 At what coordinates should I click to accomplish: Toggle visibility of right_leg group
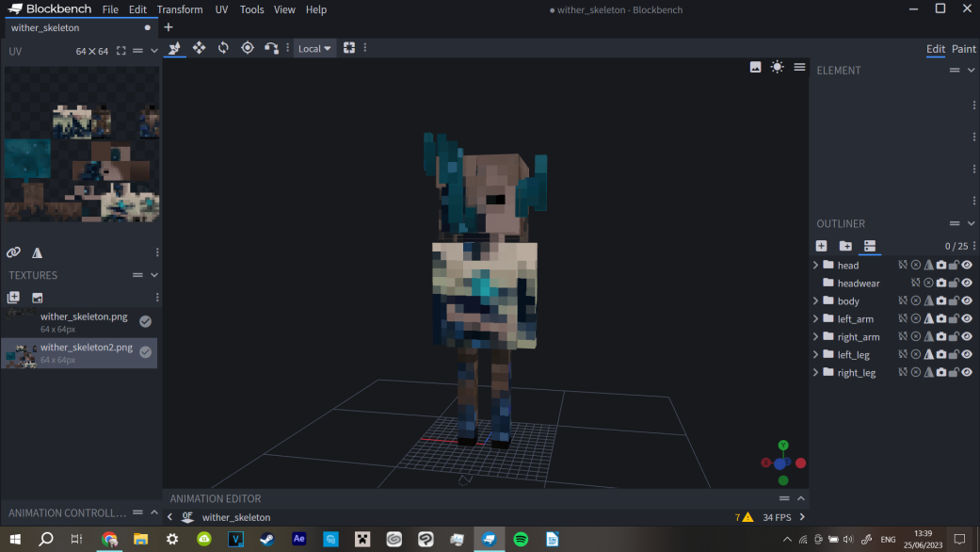[x=967, y=373]
